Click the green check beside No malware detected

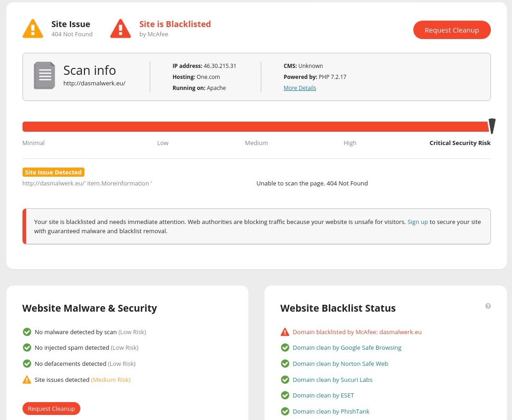click(27, 332)
